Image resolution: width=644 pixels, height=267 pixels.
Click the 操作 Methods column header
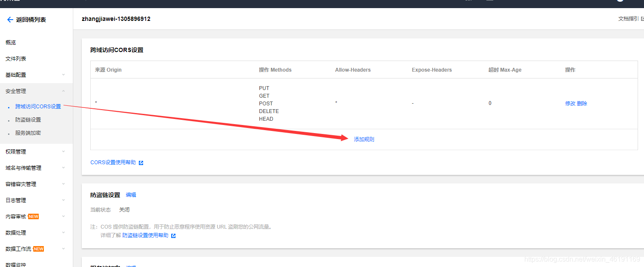tap(275, 70)
